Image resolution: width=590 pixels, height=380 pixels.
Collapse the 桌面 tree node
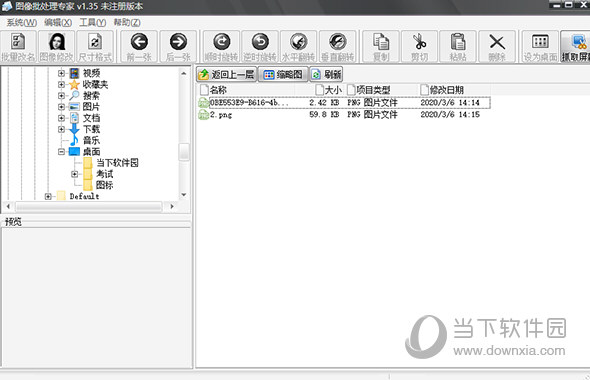point(61,152)
